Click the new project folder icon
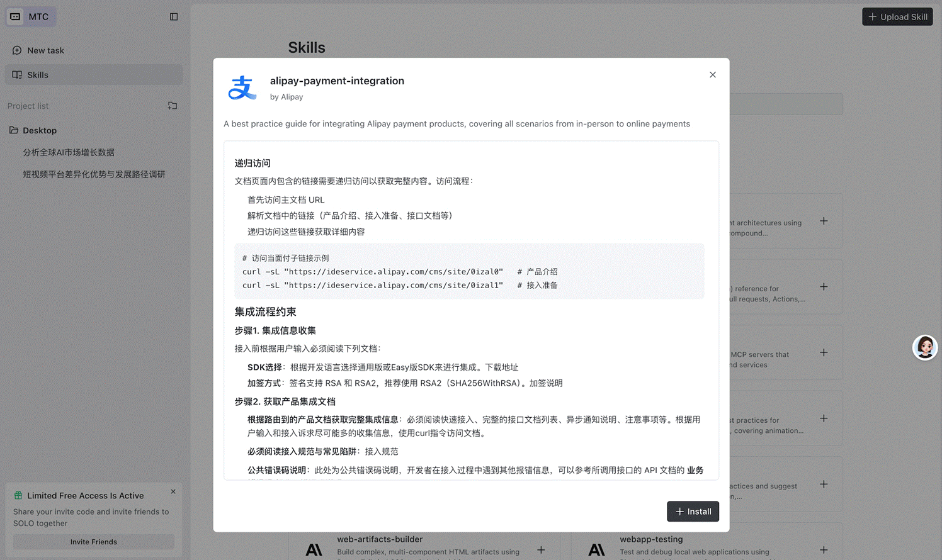Screen dimensions: 942x560 (173, 106)
